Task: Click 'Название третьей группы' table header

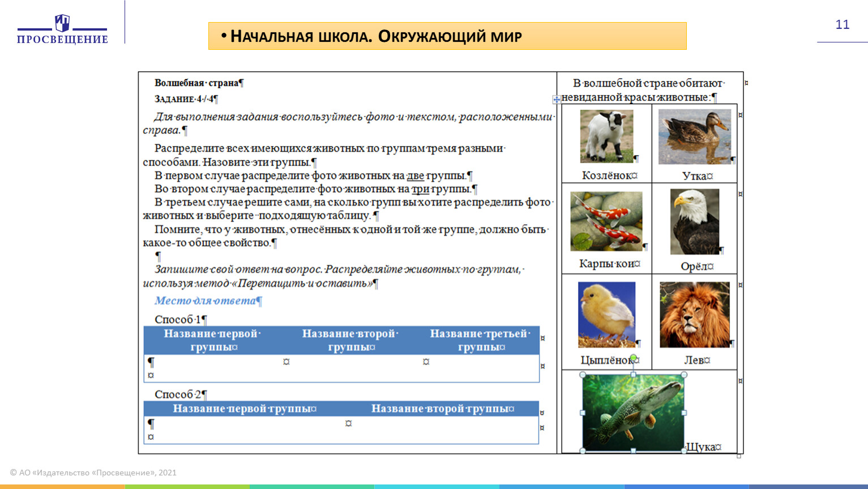Action: (480, 340)
